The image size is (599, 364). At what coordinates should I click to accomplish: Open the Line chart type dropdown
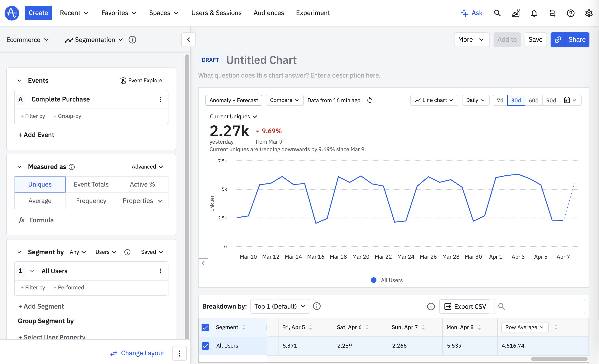tap(434, 100)
